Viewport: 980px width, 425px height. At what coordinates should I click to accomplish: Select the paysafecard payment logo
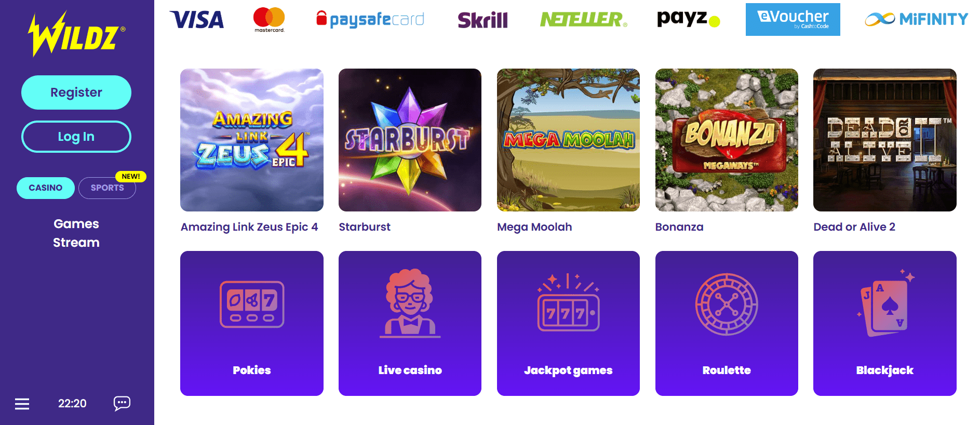pyautogui.click(x=370, y=19)
